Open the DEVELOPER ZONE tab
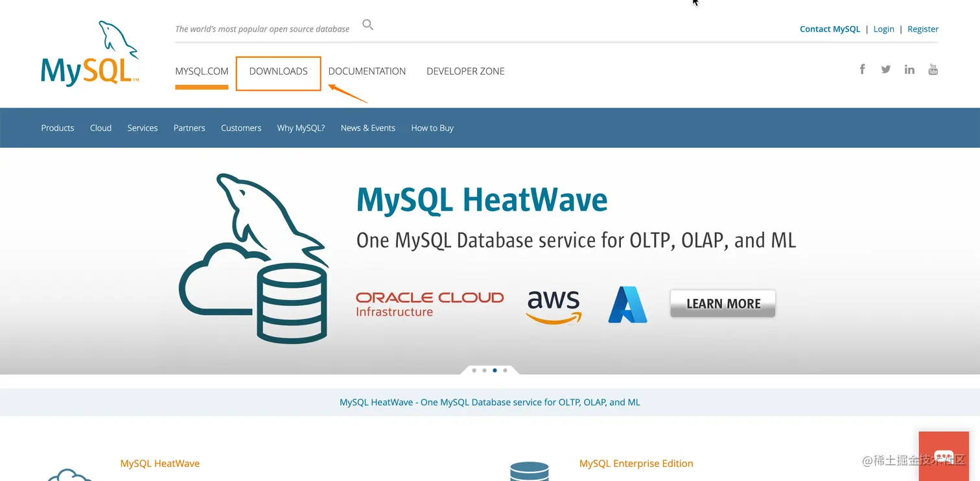 click(465, 71)
